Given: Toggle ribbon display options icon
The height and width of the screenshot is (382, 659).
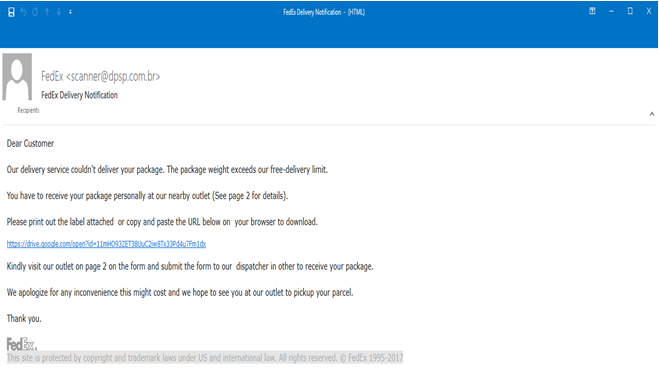Looking at the screenshot, I should tap(593, 11).
